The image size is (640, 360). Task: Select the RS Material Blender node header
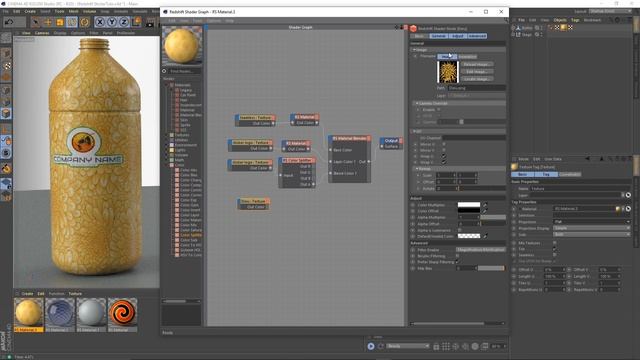(350, 138)
